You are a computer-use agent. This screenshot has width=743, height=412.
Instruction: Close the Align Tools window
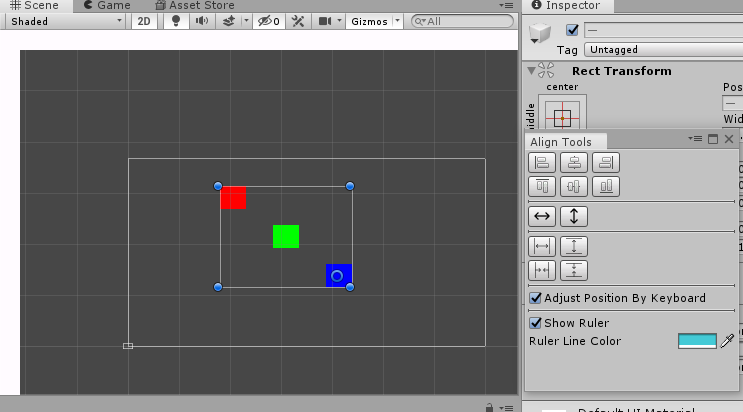tap(729, 139)
